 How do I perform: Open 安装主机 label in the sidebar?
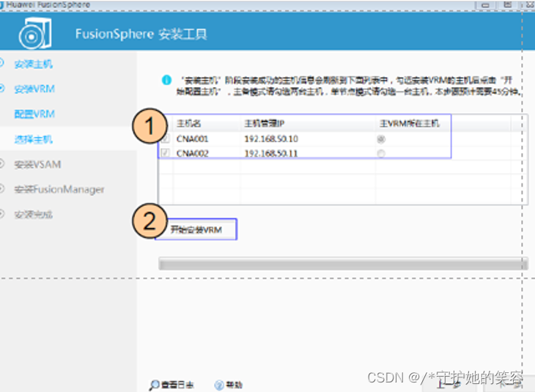click(x=34, y=64)
